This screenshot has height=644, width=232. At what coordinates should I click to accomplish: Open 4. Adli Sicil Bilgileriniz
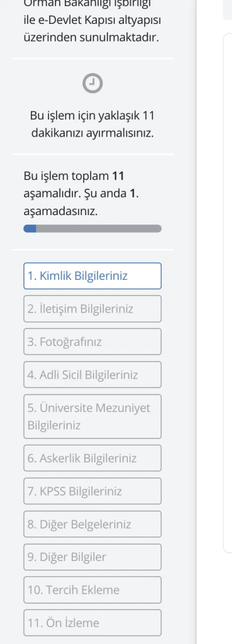click(x=92, y=375)
